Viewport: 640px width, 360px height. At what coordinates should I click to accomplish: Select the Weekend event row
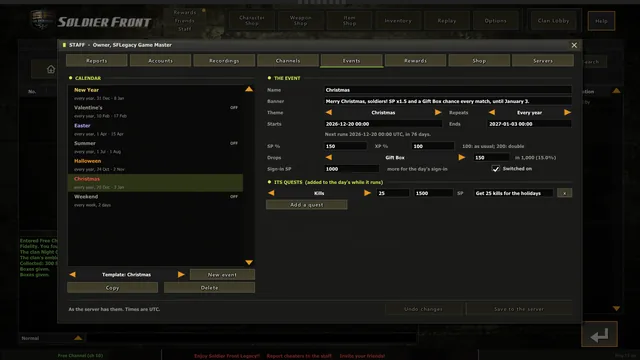click(x=155, y=200)
